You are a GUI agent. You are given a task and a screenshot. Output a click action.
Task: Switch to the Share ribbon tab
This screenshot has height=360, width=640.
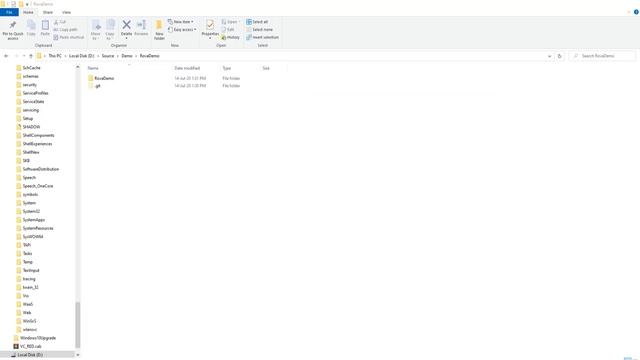48,12
